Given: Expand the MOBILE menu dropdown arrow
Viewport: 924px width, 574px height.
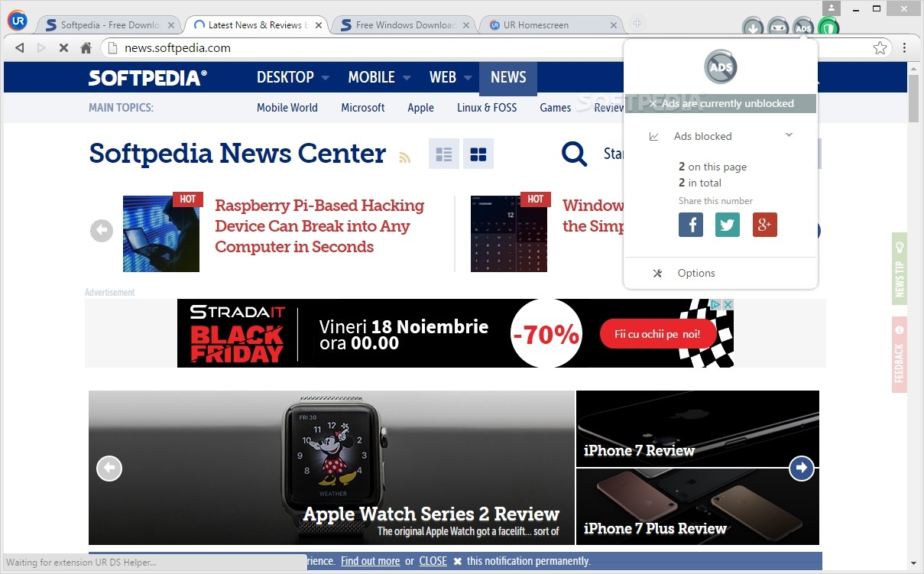Looking at the screenshot, I should (x=407, y=78).
